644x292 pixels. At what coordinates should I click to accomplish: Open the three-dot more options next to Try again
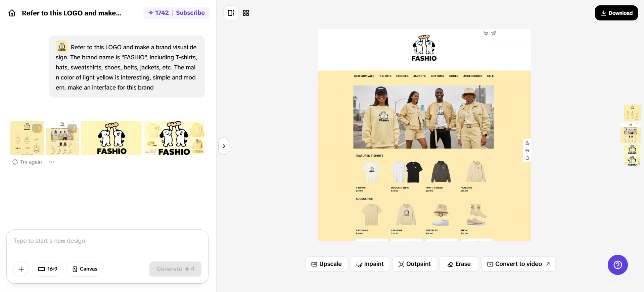pos(52,162)
